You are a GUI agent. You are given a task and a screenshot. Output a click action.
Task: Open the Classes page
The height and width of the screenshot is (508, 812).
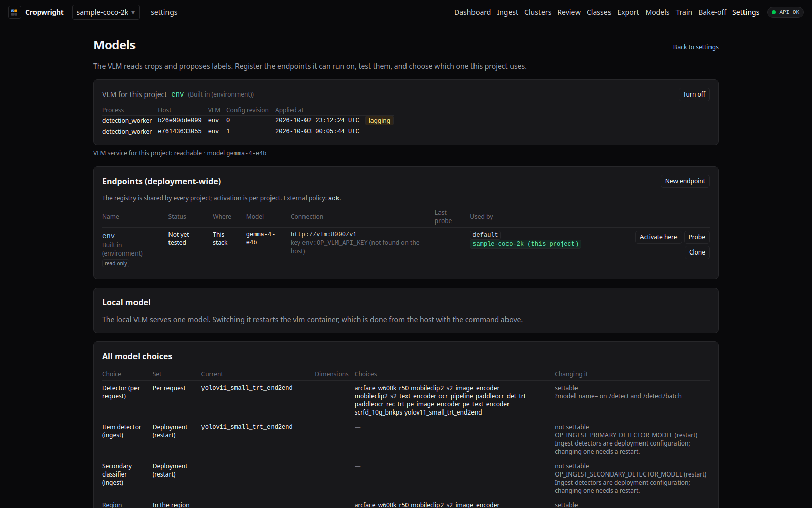[x=599, y=12]
